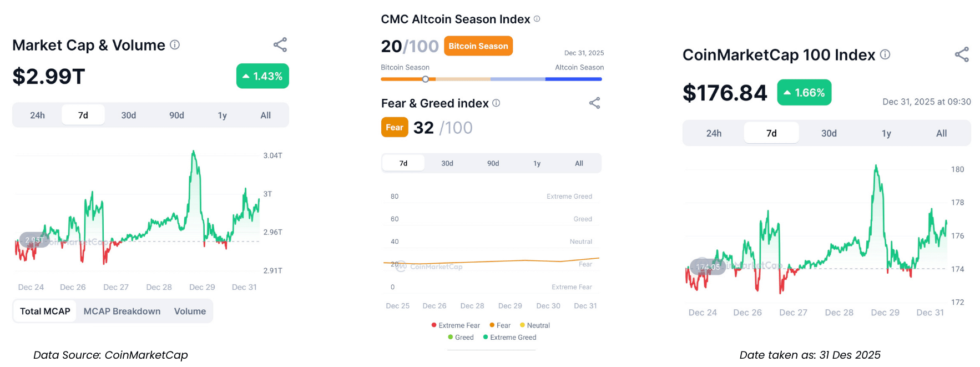Toggle Neutral series in chart legend
980x367 pixels.
(535, 325)
